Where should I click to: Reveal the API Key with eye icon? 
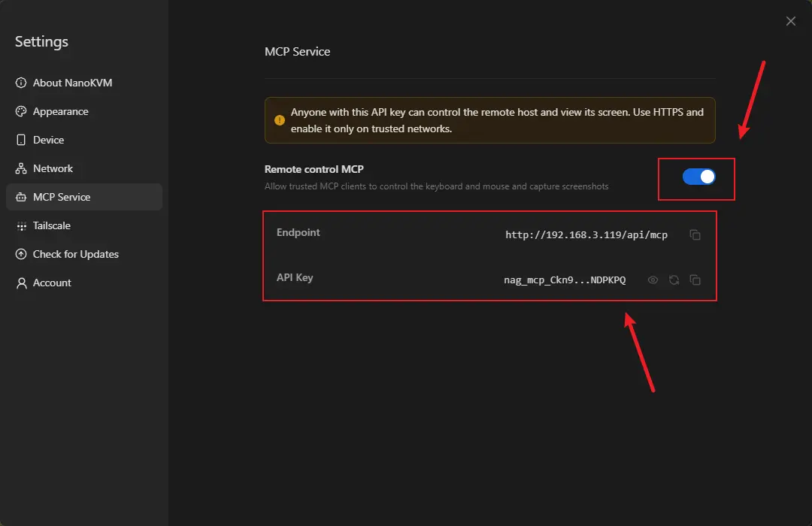pos(653,280)
